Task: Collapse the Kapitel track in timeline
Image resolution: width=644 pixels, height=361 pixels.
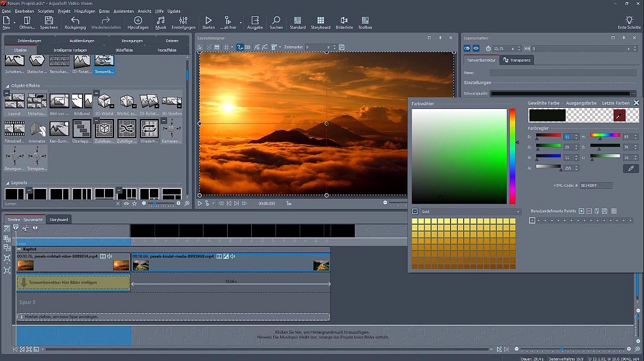Action: tap(19, 249)
